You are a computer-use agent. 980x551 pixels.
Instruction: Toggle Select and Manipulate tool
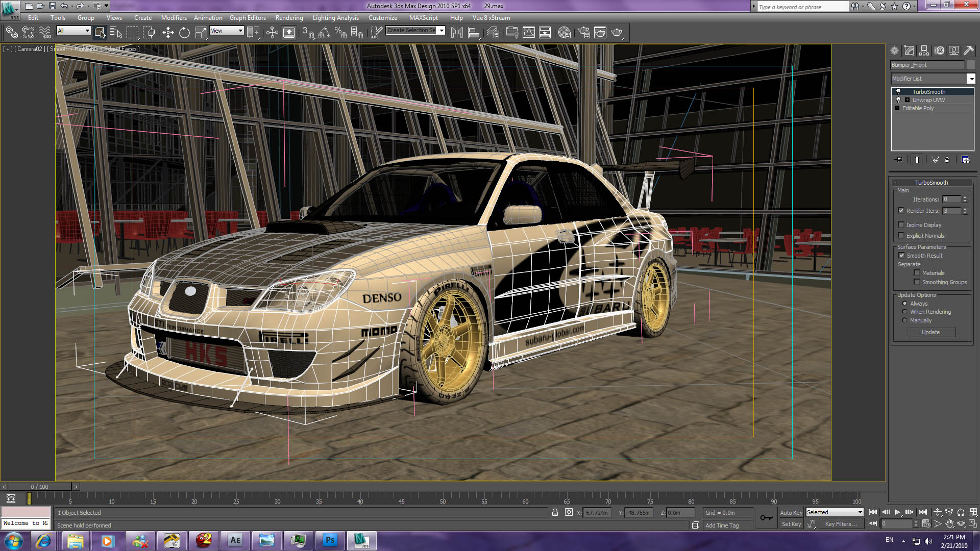point(272,33)
